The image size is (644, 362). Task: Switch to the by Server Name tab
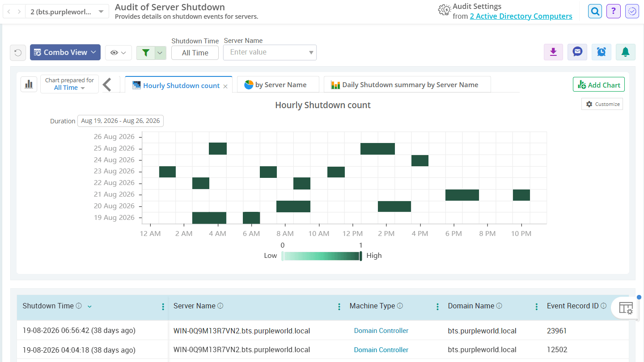click(x=278, y=84)
